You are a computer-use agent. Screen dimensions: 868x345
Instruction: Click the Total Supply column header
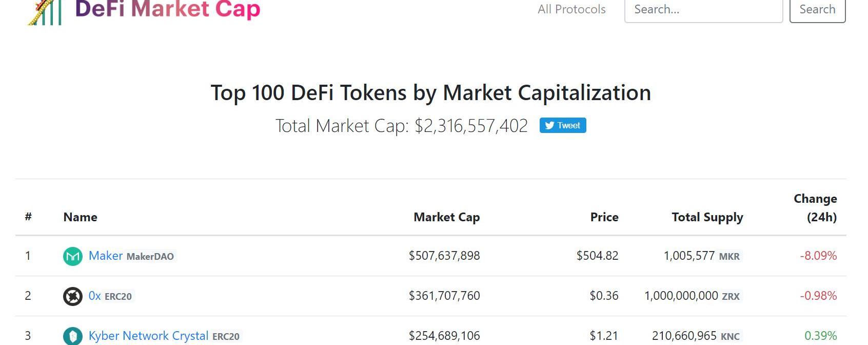pos(707,218)
